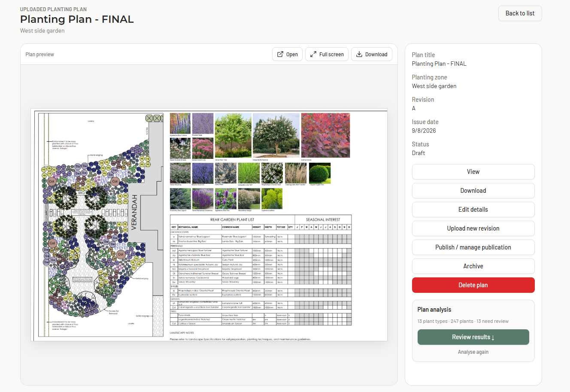
Task: Go back to the plan list
Action: 520,13
